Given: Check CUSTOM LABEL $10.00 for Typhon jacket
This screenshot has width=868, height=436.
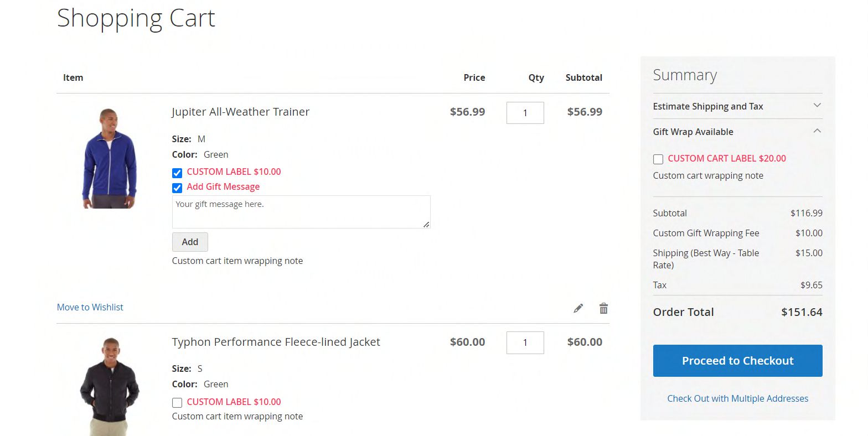Looking at the screenshot, I should 177,403.
